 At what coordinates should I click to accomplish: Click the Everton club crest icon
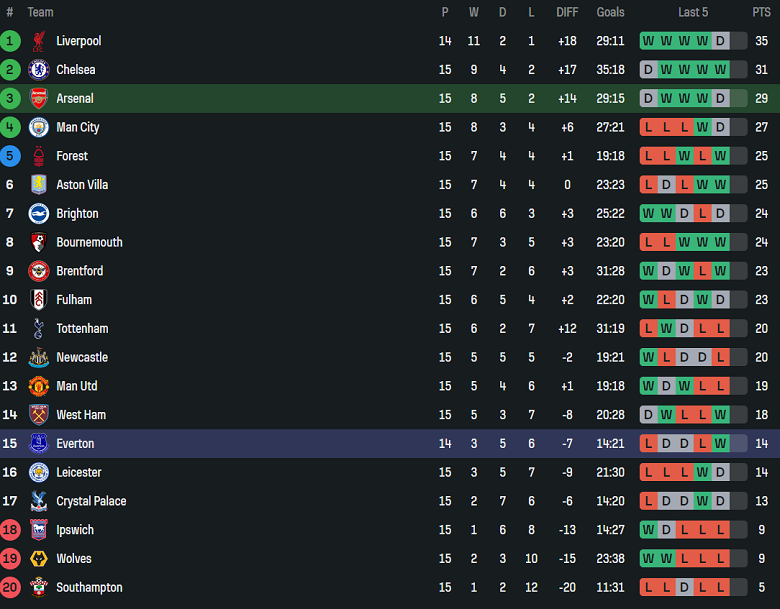[39, 444]
